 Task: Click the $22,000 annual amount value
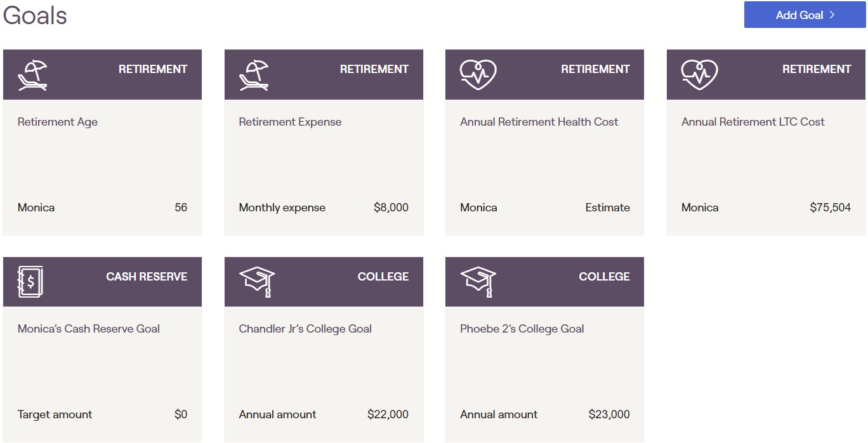[388, 414]
